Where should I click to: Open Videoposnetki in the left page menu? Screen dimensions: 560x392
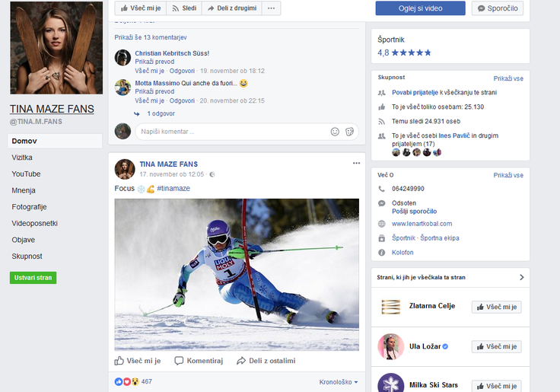(x=35, y=223)
